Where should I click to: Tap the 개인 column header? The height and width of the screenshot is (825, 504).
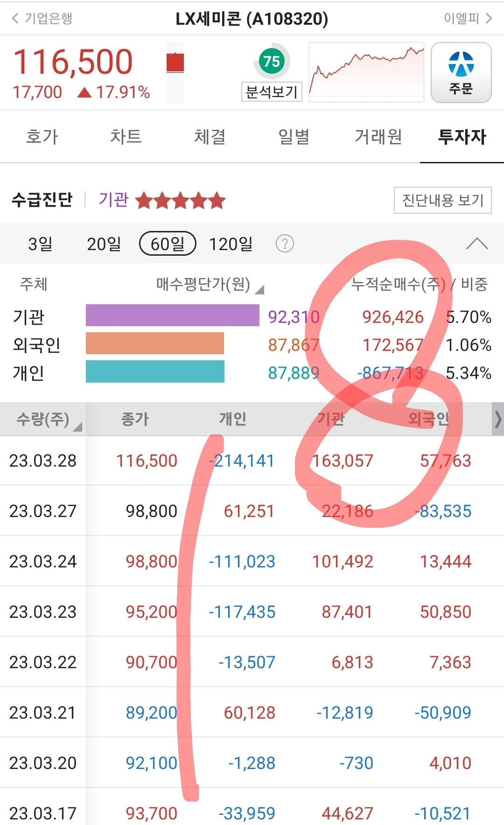point(233,419)
